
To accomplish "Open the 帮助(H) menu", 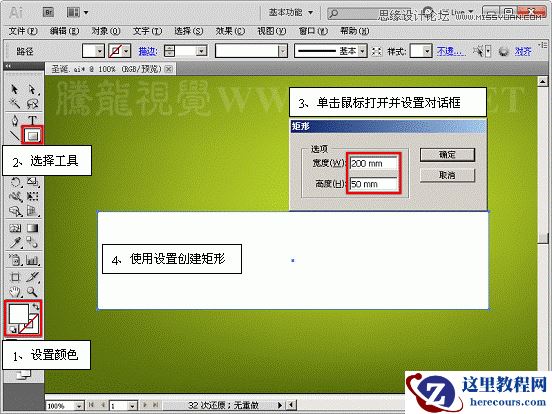I will (x=355, y=31).
